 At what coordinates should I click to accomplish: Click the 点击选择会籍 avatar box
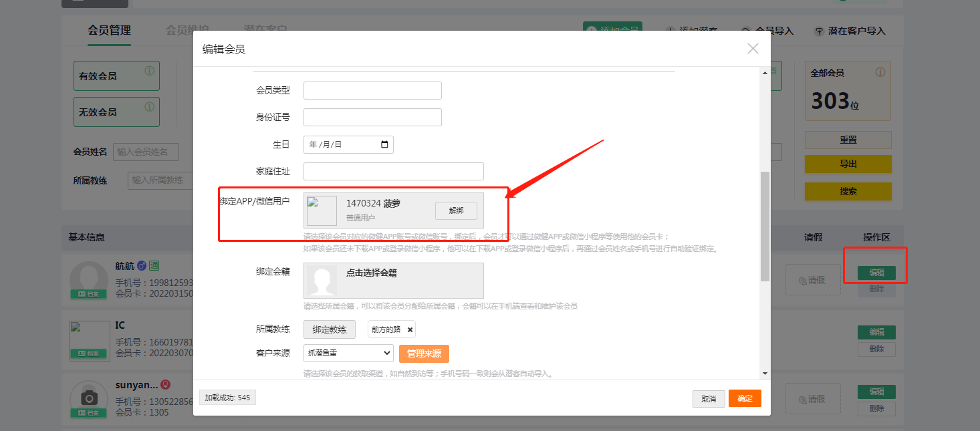[x=322, y=280]
